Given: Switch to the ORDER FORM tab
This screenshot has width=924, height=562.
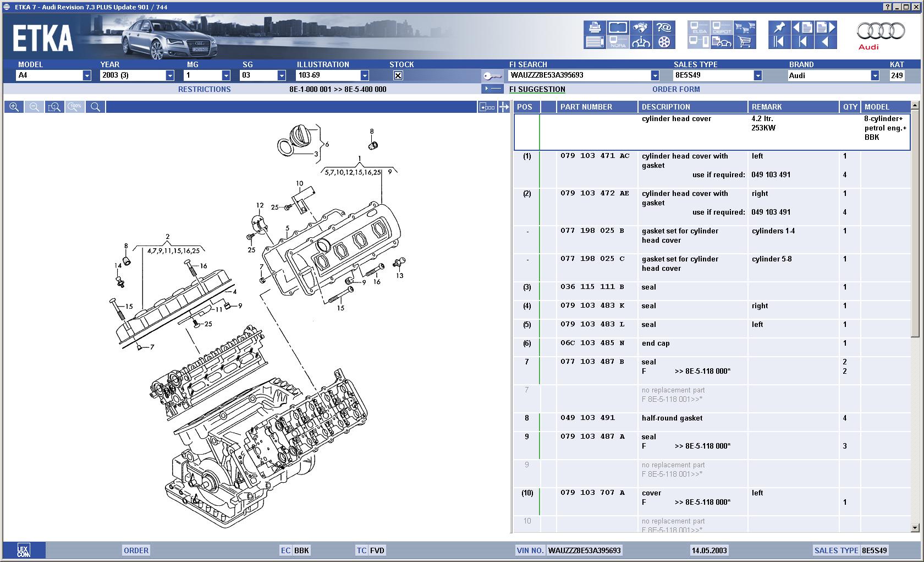Looking at the screenshot, I should tap(676, 89).
